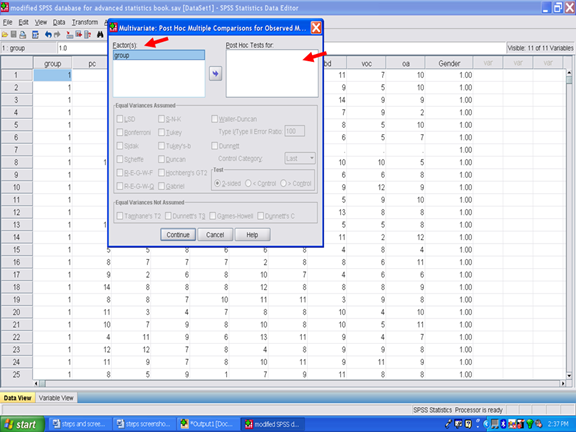Enable Tamhane's T2 checkbox
This screenshot has height=432, width=576.
(120, 216)
